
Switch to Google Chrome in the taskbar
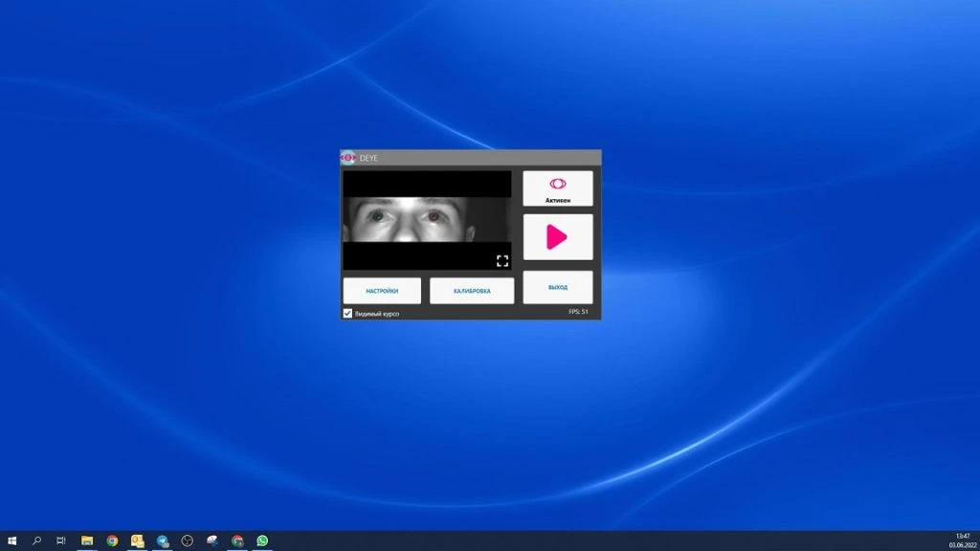click(x=112, y=540)
